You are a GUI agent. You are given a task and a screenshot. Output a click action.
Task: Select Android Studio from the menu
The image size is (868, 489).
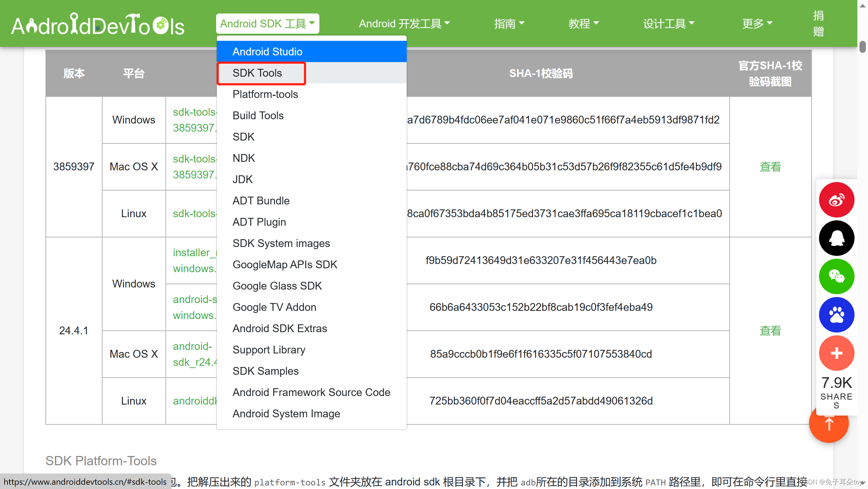pyautogui.click(x=312, y=51)
